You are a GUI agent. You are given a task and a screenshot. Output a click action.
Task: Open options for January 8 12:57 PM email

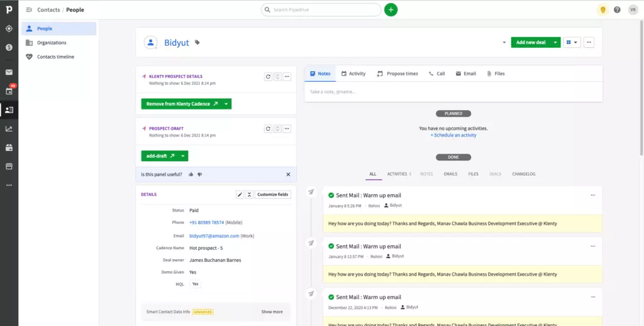(592, 246)
